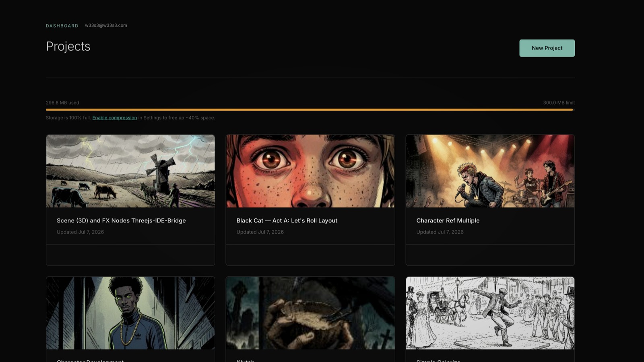Click Updated date under Black Cat project

click(x=260, y=232)
